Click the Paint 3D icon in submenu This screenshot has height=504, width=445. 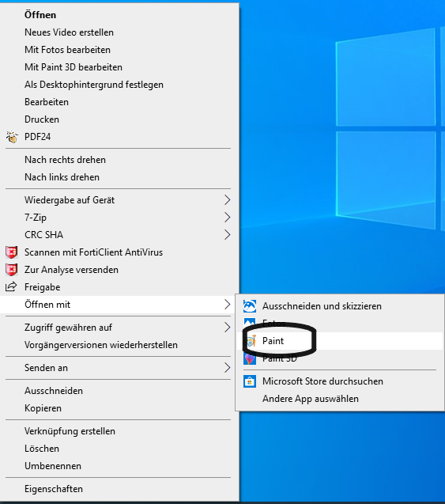(x=250, y=358)
